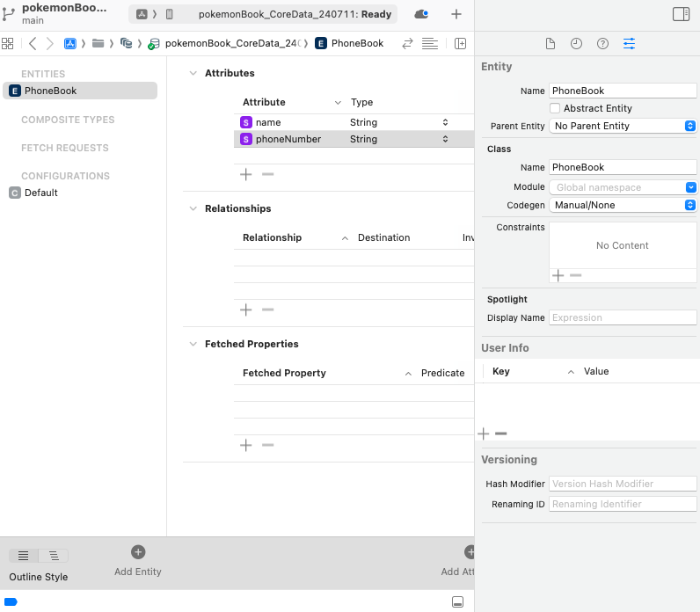Collapse the Fetched Properties section
The image size is (700, 612).
[x=193, y=344]
